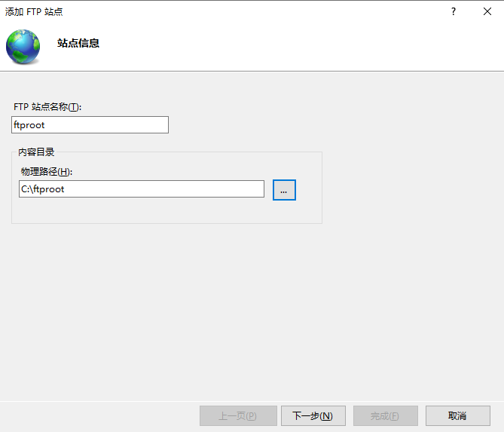Screen dimensions: 504x432
Task: Click the disabled 完成(F) button
Action: [386, 416]
